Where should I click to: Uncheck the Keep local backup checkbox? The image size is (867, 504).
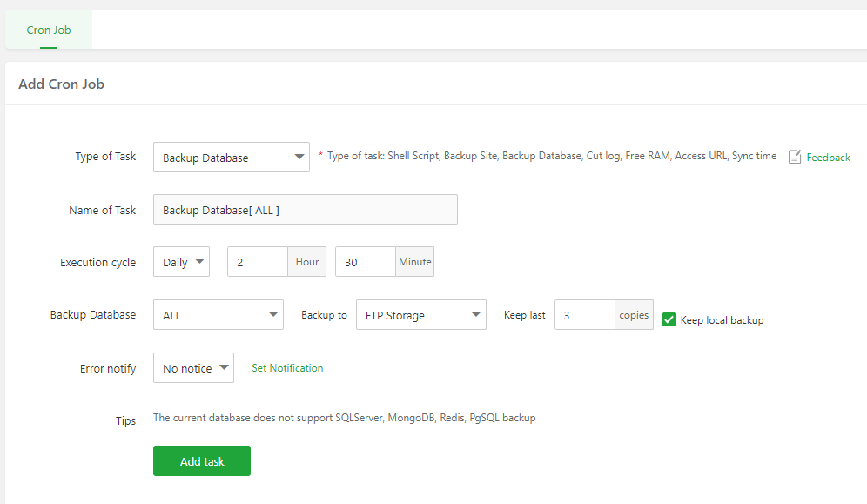pyautogui.click(x=669, y=319)
